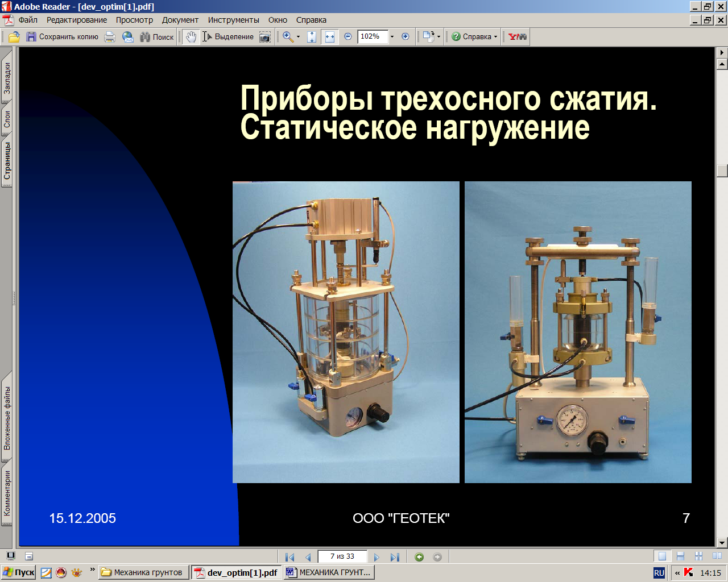The height and width of the screenshot is (582, 728).
Task: Click the scrollbar up arrow
Action: pos(722,64)
